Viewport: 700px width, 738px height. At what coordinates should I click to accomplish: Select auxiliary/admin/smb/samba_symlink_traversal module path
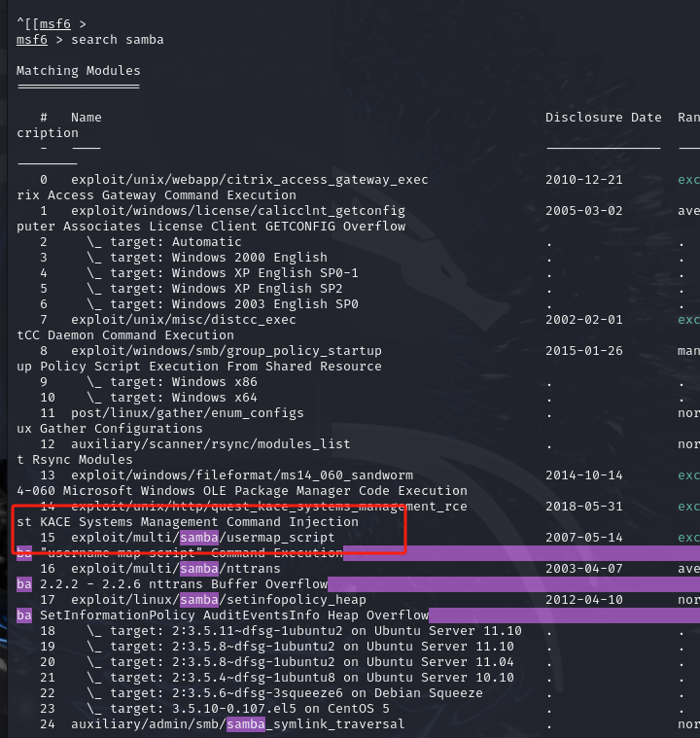point(238,723)
